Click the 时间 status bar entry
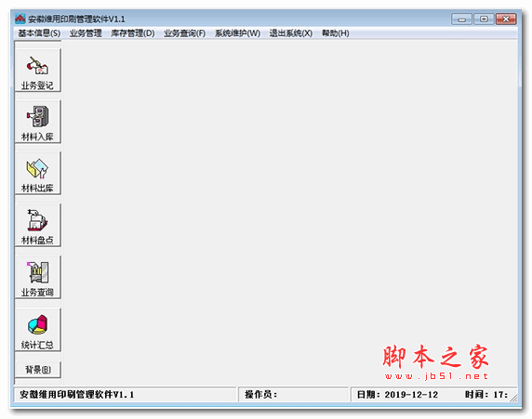This screenshot has height=419, width=532. coord(486,395)
